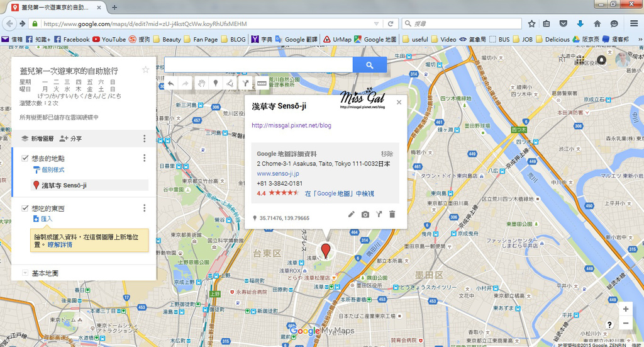Screen dimensions: 644x347
Task: Click the blue map search button
Action: 370,65
